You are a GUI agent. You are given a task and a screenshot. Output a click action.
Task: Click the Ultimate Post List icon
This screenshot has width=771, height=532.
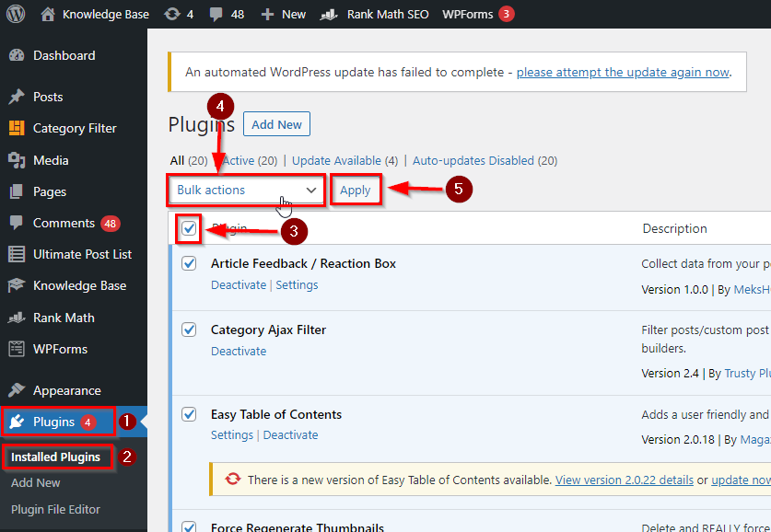click(x=17, y=254)
